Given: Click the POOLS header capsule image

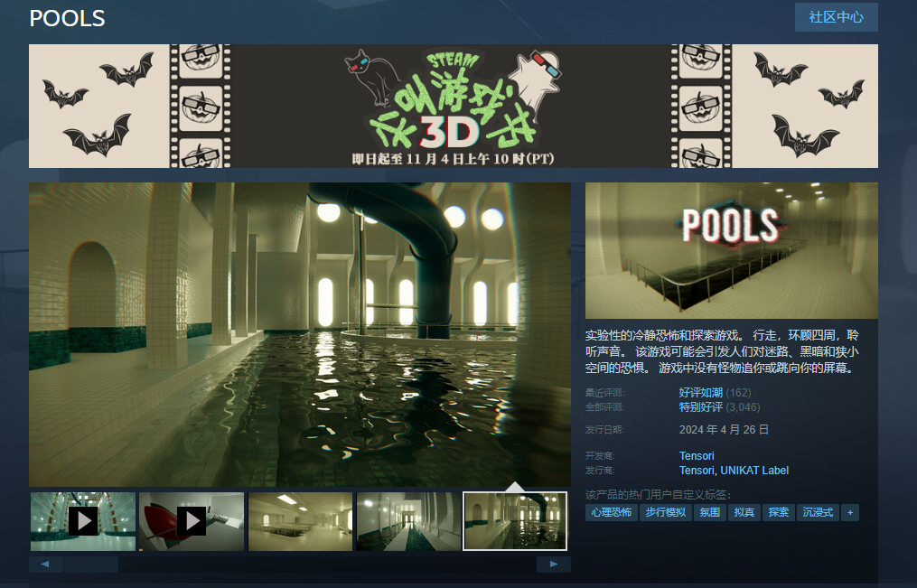Looking at the screenshot, I should tap(731, 250).
